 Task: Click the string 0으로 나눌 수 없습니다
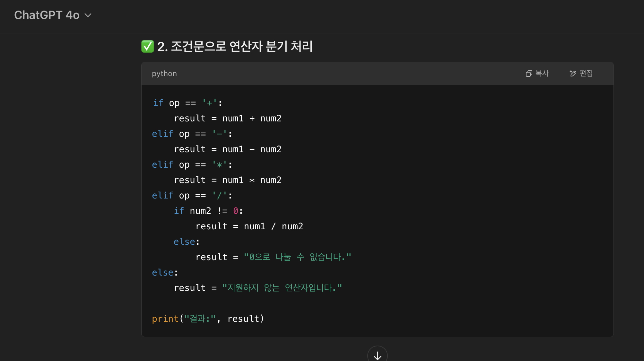coord(297,257)
